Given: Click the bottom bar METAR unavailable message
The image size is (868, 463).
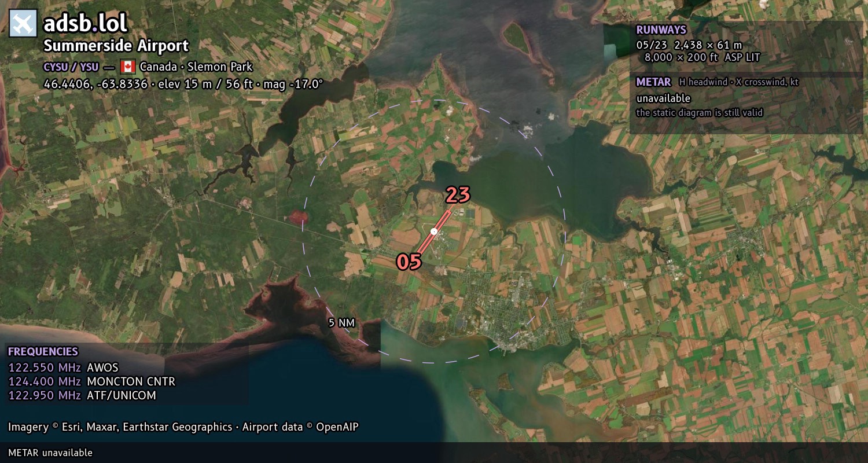Looking at the screenshot, I should (x=50, y=453).
